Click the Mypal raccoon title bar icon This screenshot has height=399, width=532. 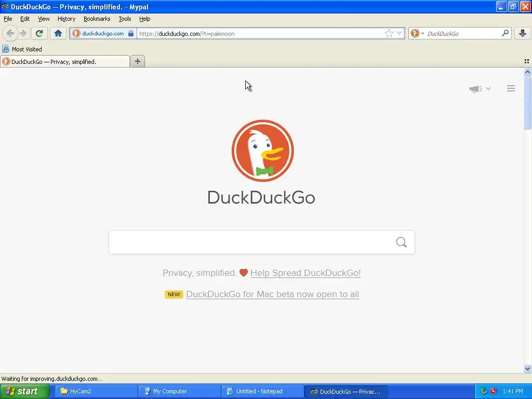[x=5, y=6]
